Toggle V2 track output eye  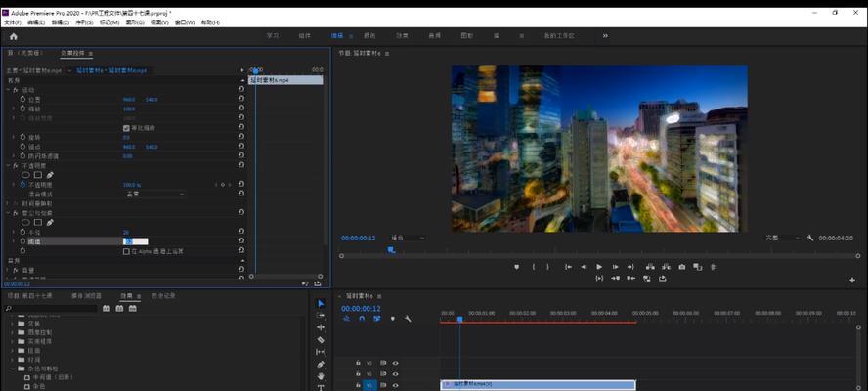coord(396,373)
